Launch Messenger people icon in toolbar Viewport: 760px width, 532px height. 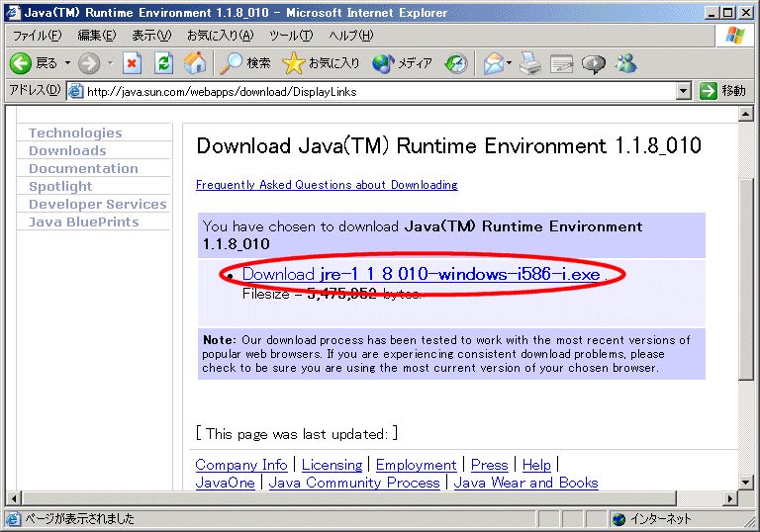point(625,63)
